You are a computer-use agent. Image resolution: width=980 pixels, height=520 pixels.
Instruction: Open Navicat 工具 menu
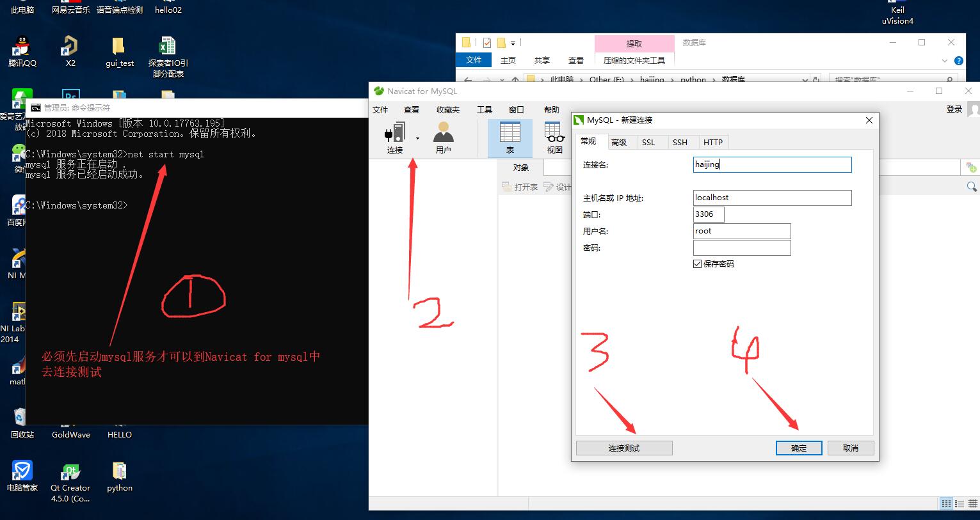(485, 109)
